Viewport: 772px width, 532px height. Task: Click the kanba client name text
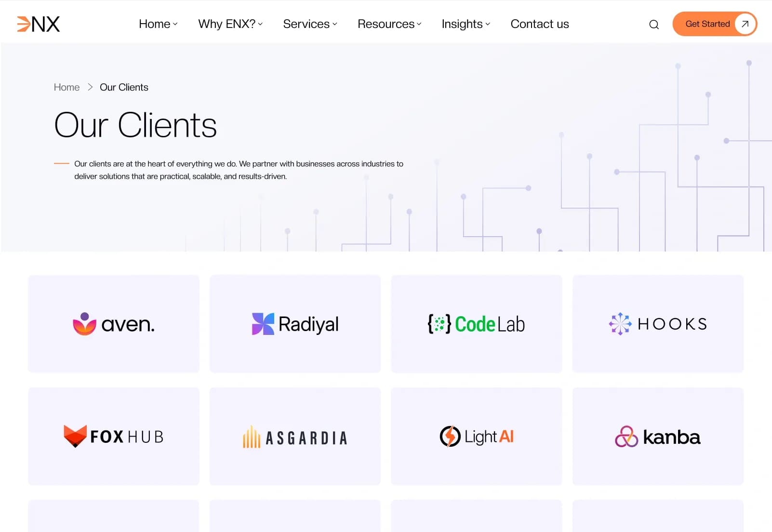point(672,437)
